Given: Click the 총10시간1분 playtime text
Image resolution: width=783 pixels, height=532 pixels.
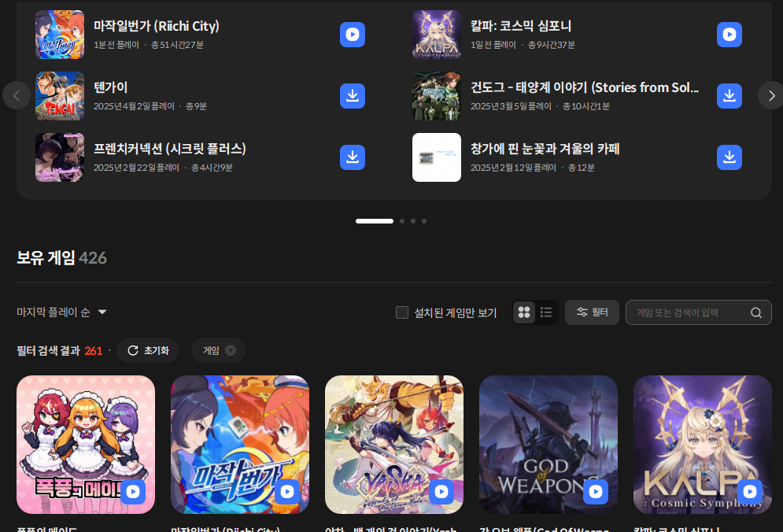Looking at the screenshot, I should [x=586, y=106].
